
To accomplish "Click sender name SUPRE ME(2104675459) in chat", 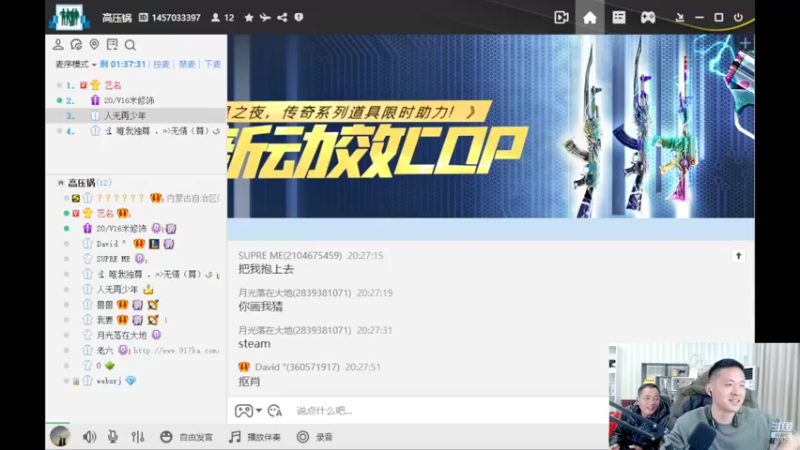I will tap(290, 256).
